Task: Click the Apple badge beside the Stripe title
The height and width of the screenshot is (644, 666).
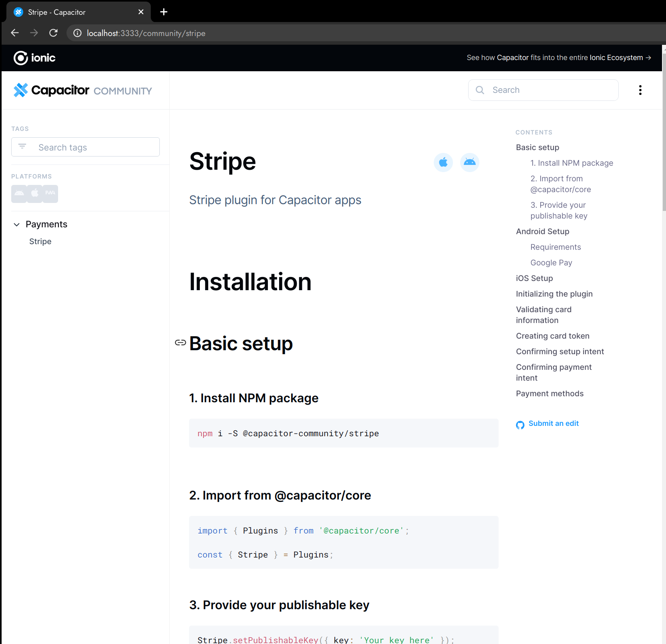Action: 443,163
